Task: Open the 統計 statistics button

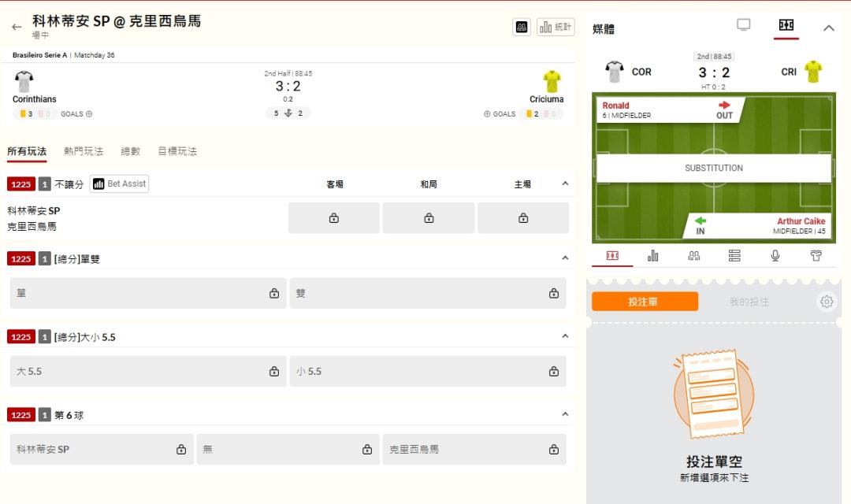Action: 556,27
